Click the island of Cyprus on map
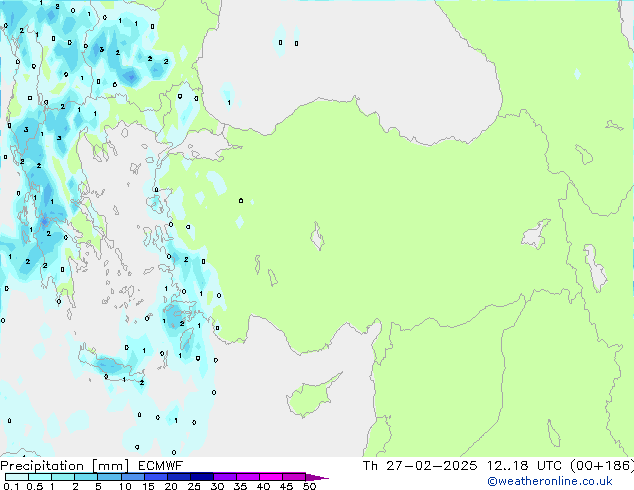634x490 pixels. pyautogui.click(x=311, y=397)
